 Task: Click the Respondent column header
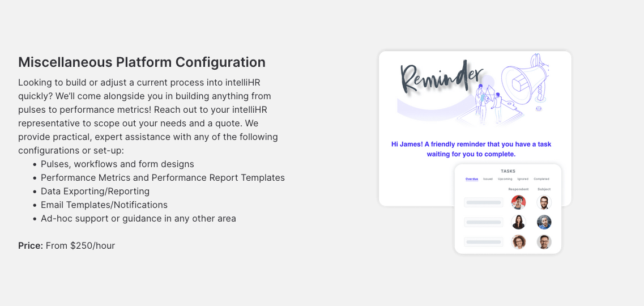pyautogui.click(x=518, y=189)
